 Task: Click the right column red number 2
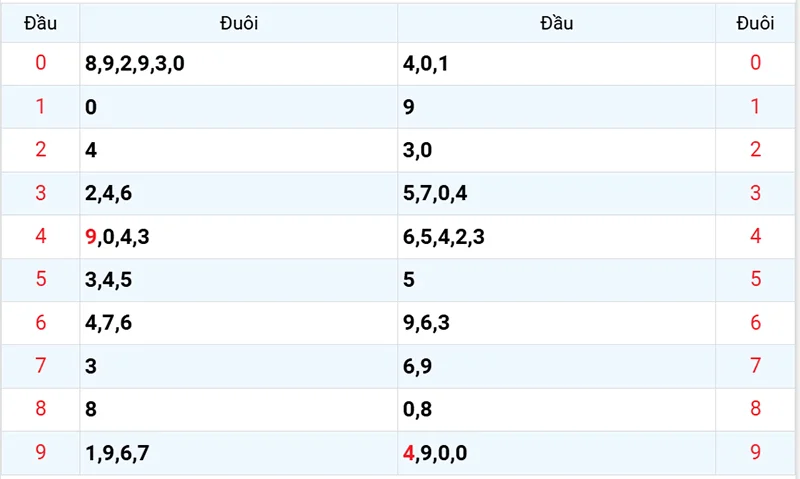(756, 149)
